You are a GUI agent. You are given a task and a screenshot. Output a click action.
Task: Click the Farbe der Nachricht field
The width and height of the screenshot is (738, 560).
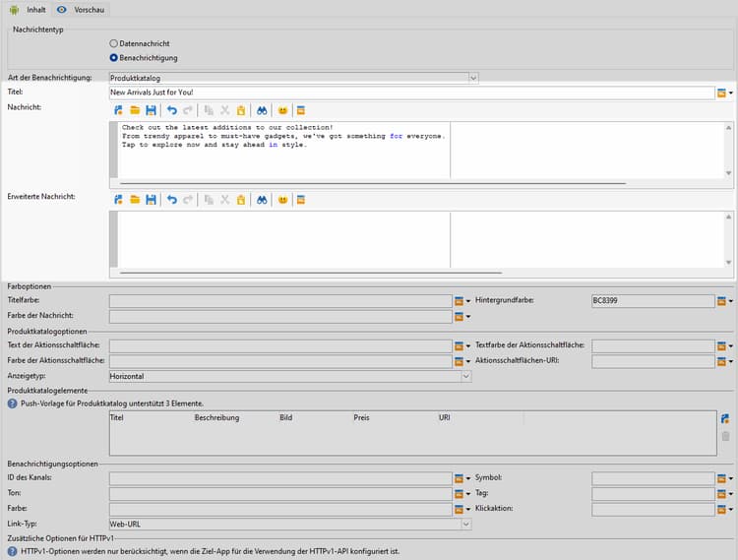click(x=280, y=317)
